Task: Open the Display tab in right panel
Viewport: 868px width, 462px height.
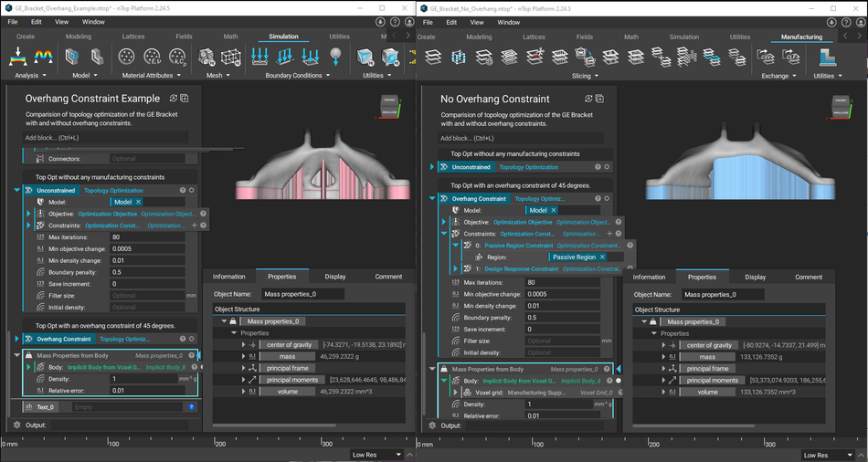Action: [755, 277]
